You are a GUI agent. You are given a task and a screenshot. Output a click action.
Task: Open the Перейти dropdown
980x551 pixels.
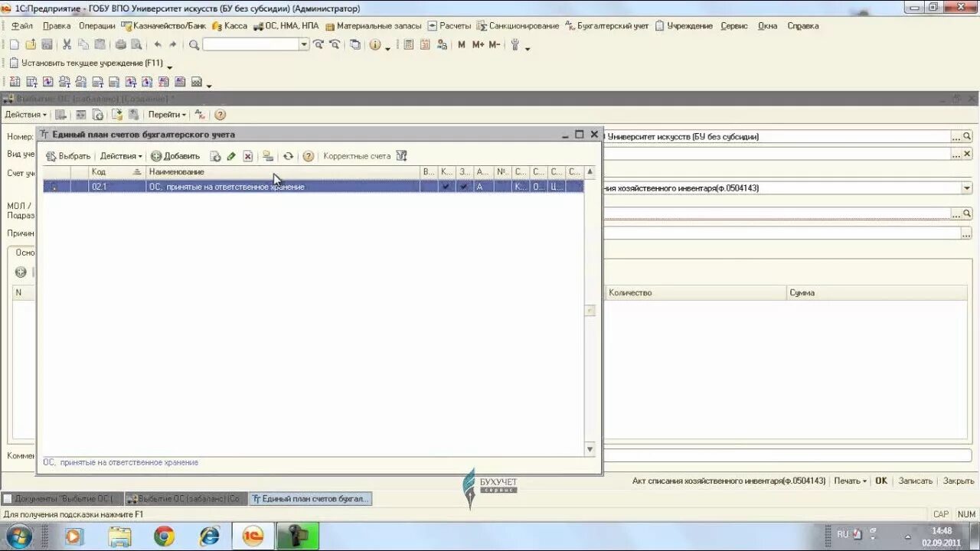(x=167, y=115)
